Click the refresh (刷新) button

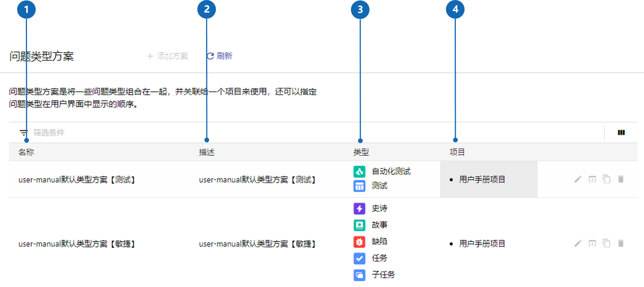click(219, 56)
